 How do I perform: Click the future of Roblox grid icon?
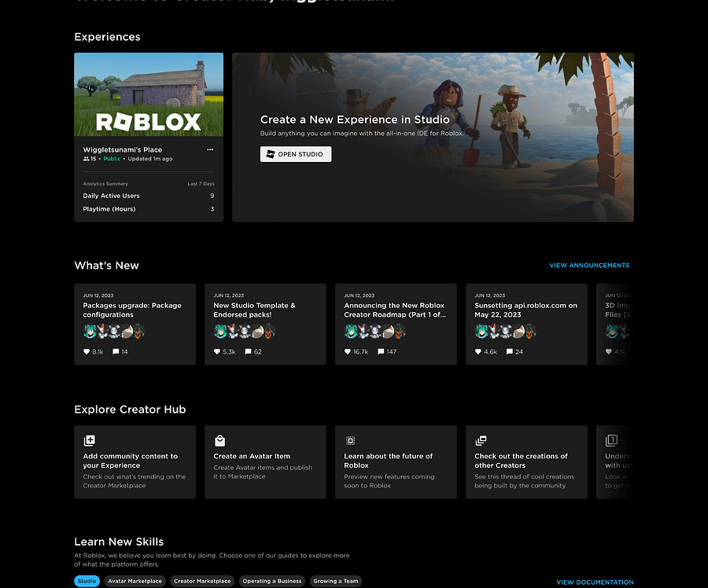click(350, 440)
